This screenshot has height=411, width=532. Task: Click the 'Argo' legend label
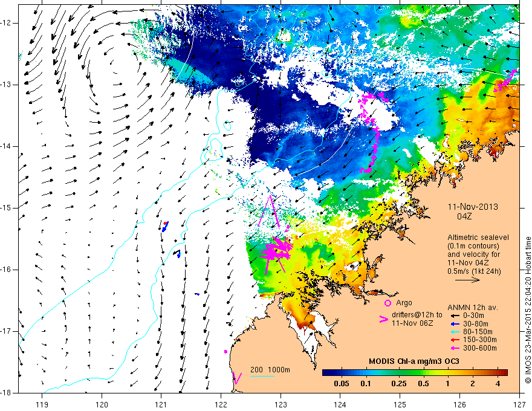[x=404, y=303]
